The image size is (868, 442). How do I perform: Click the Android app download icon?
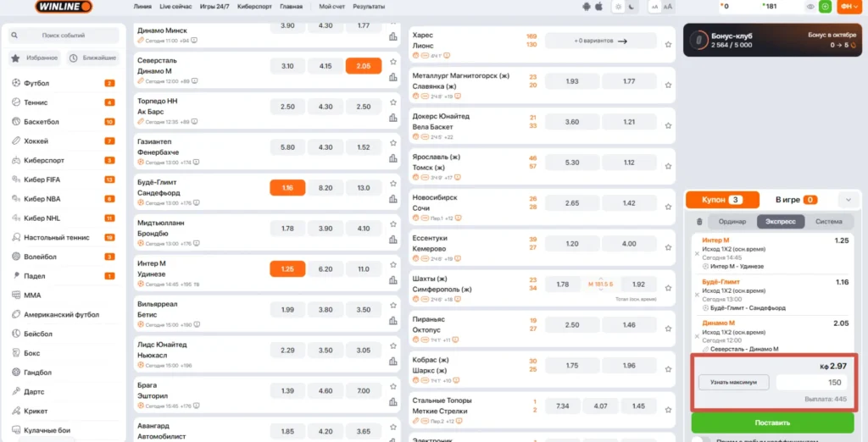[x=587, y=7]
